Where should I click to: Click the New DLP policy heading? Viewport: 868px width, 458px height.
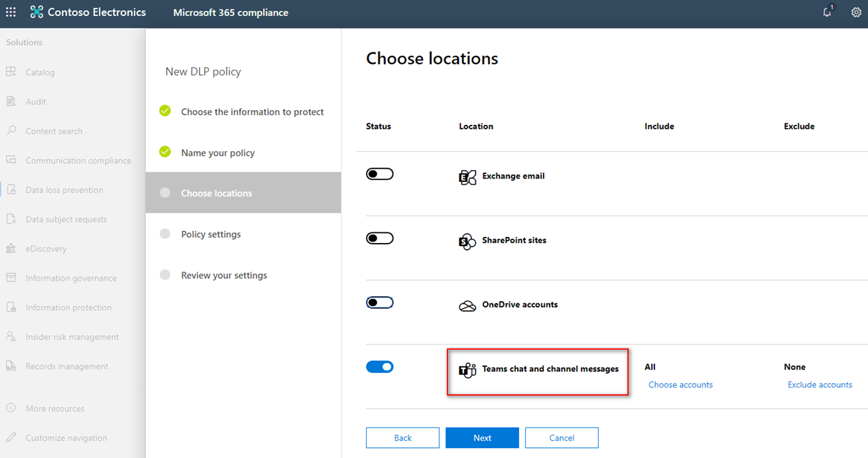(203, 71)
